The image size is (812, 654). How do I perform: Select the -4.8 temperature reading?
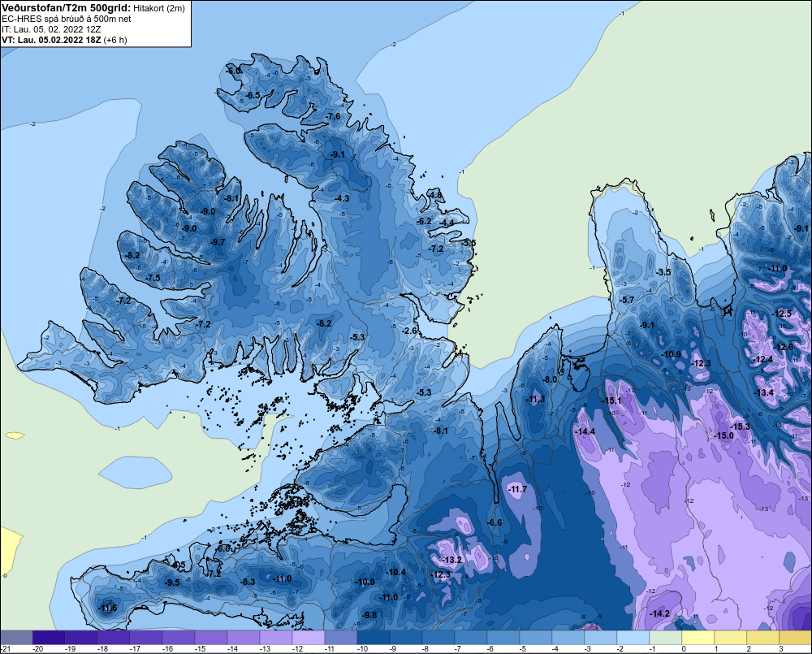(x=435, y=195)
